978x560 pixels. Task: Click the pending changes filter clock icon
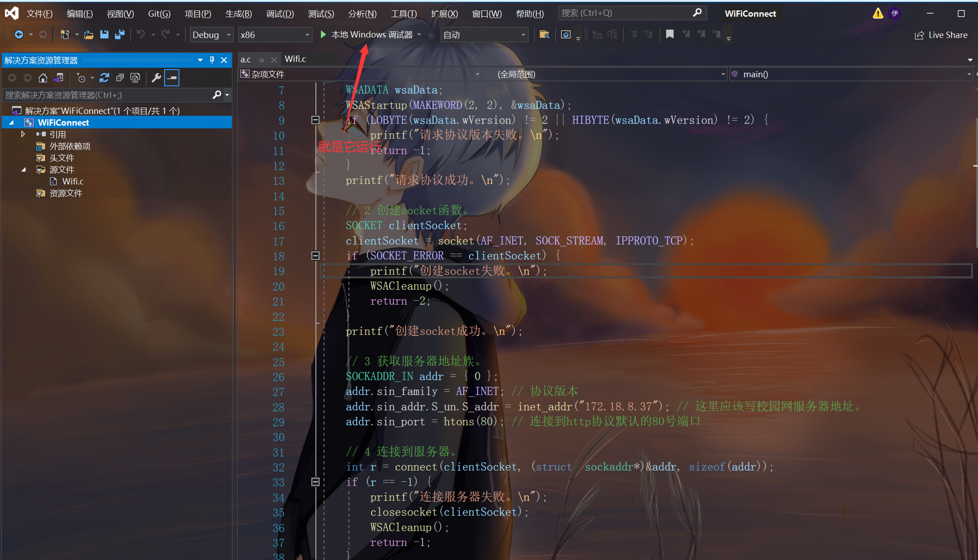[x=81, y=78]
